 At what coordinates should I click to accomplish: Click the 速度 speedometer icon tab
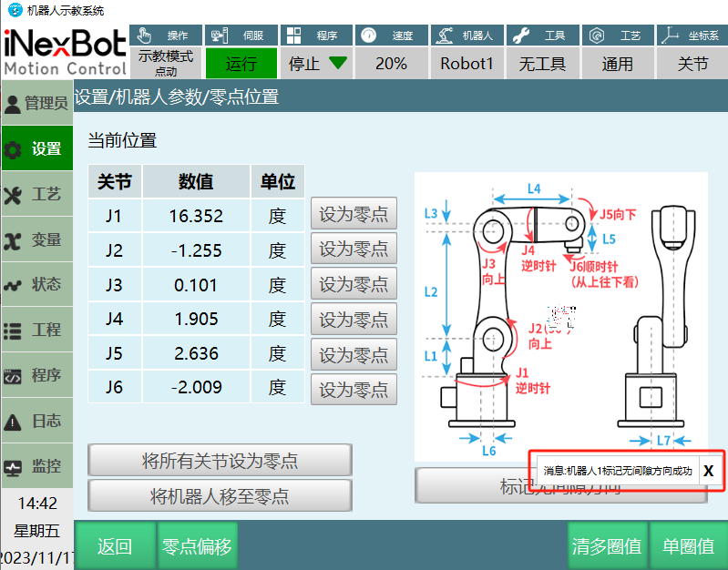(390, 36)
